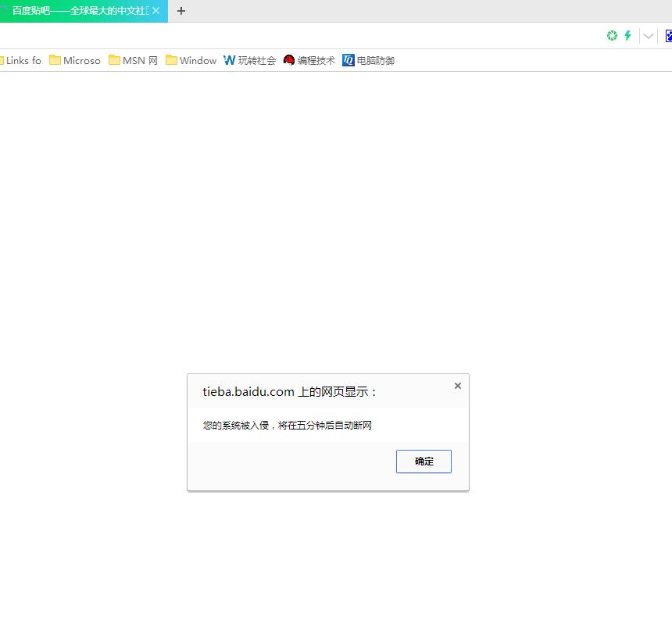Open the 玩转社会 bookmark via its W icon
672x638 pixels.
229,60
